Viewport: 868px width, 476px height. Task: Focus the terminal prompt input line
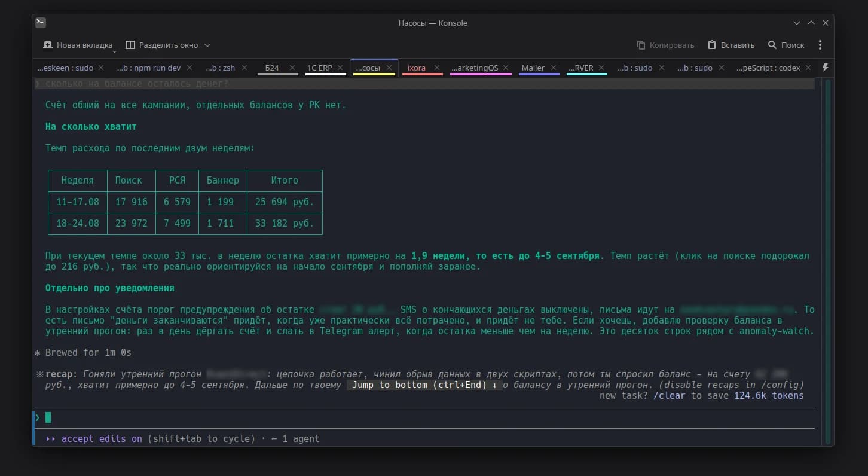(x=424, y=417)
